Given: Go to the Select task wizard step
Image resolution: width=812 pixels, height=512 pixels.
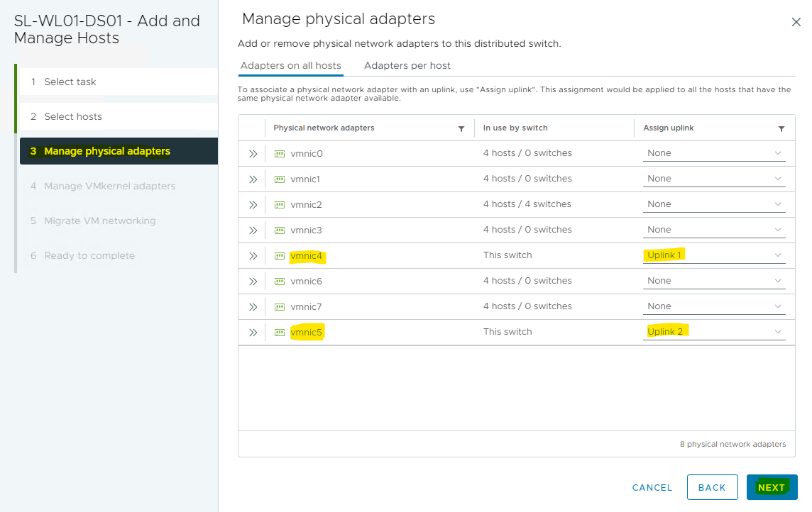Looking at the screenshot, I should point(70,82).
